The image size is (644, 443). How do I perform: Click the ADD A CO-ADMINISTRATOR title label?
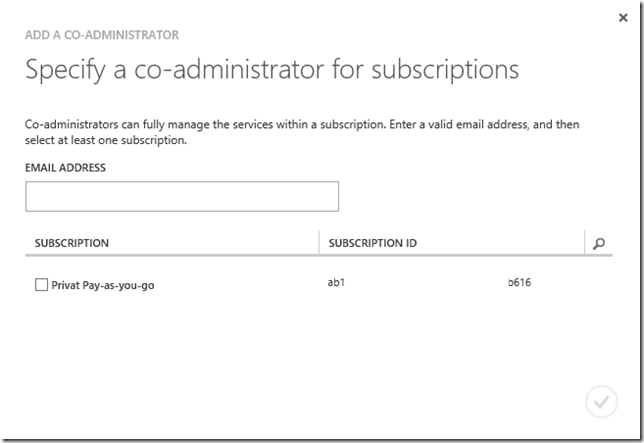(x=102, y=35)
